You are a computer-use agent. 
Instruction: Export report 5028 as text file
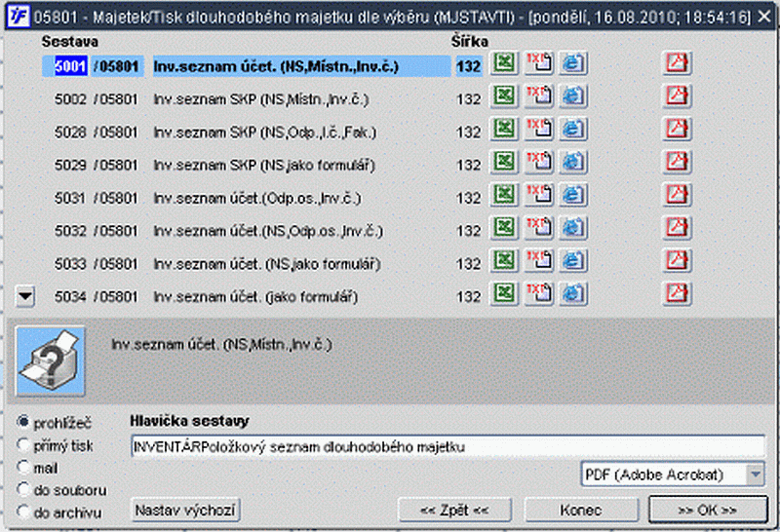click(x=539, y=129)
